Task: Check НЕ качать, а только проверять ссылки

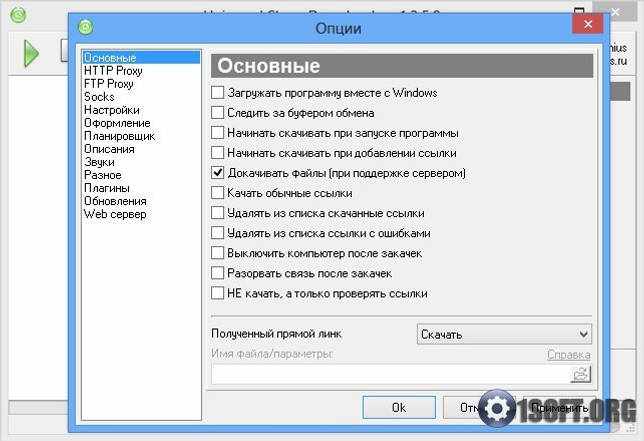Action: click(217, 293)
